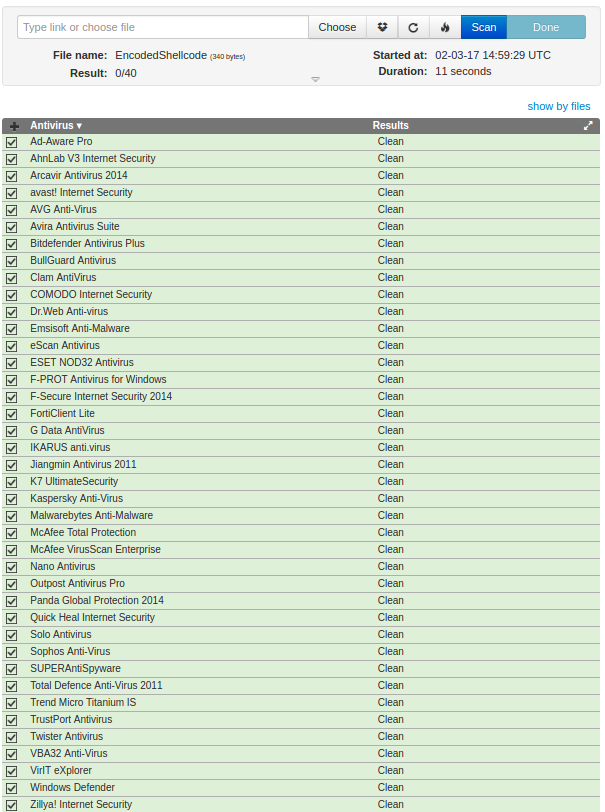Toggle the ESET NOD32 Antivirus checkbox
The width and height of the screenshot is (605, 812).
(12, 364)
